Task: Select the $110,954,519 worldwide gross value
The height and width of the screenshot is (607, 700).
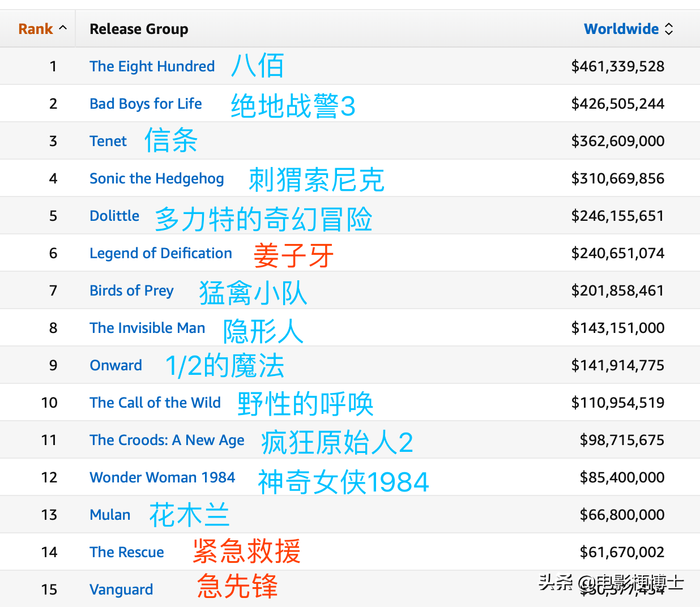Action: 618,403
